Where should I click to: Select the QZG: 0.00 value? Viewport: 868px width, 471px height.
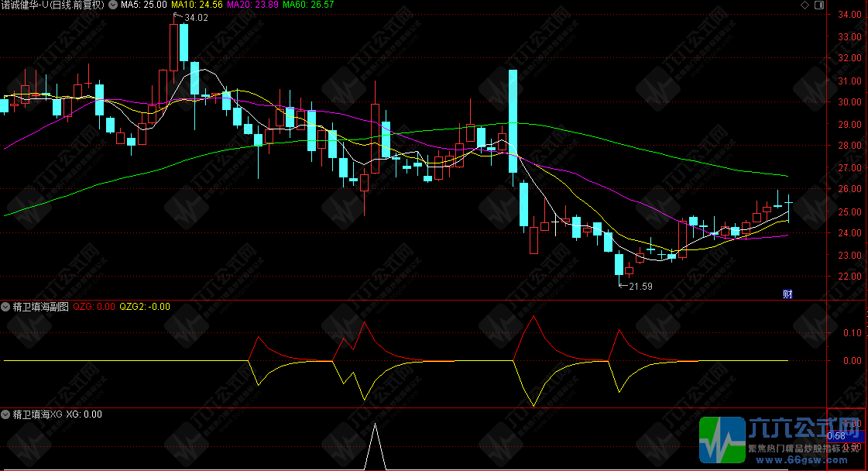94,307
